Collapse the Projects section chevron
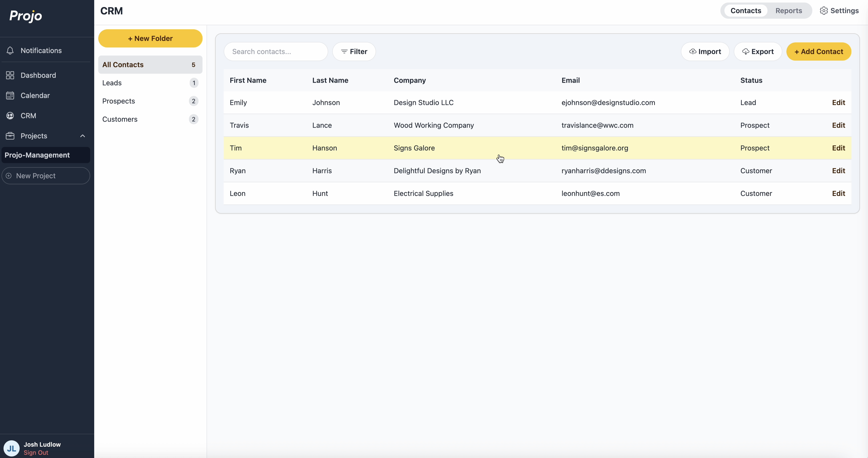The height and width of the screenshot is (458, 868). pyautogui.click(x=83, y=136)
